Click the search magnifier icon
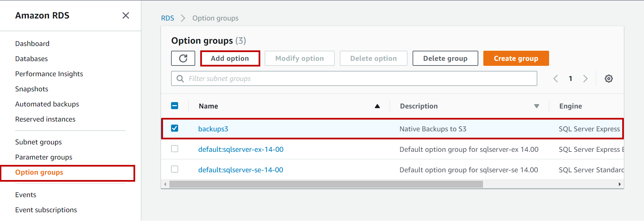The image size is (644, 224). pyautogui.click(x=180, y=79)
